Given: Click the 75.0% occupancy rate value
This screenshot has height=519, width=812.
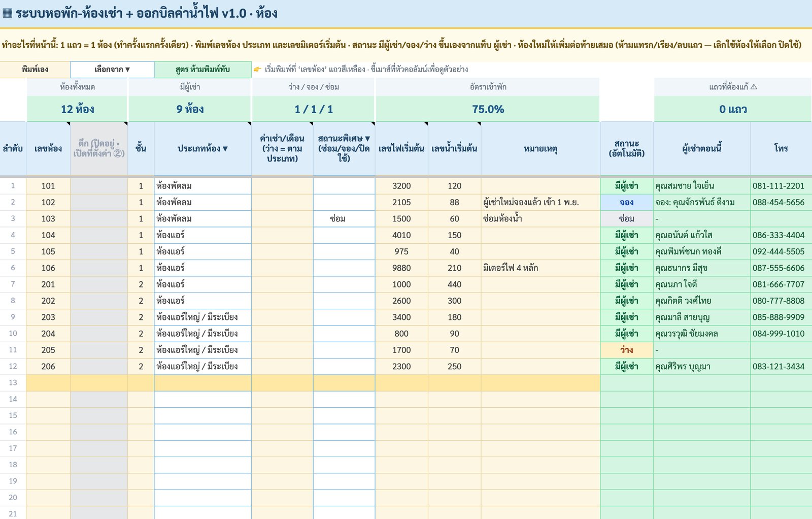Looking at the screenshot, I should pos(488,109).
